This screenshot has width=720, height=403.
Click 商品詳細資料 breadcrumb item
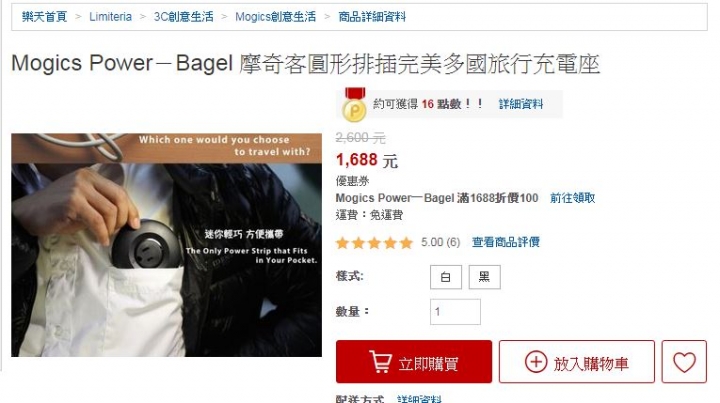pos(372,17)
